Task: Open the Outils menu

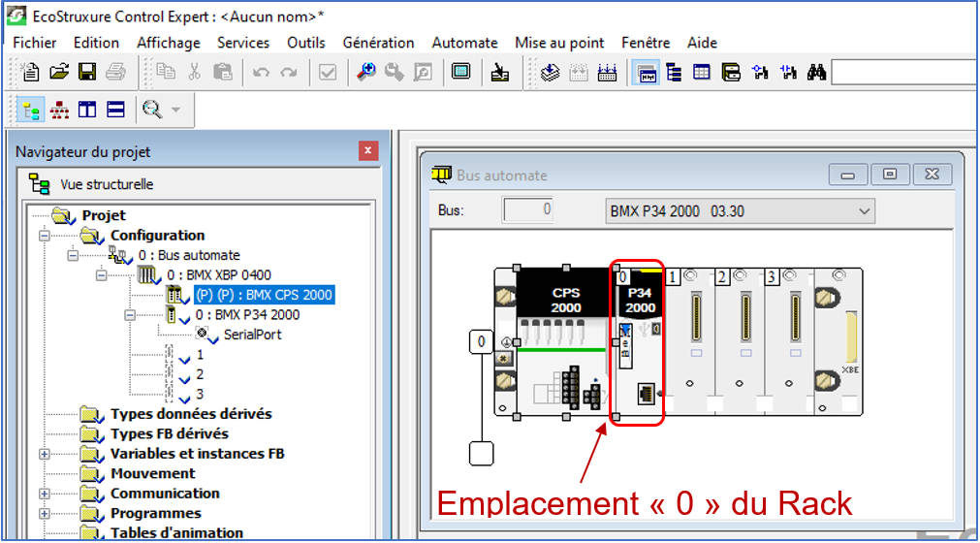Action: tap(305, 43)
